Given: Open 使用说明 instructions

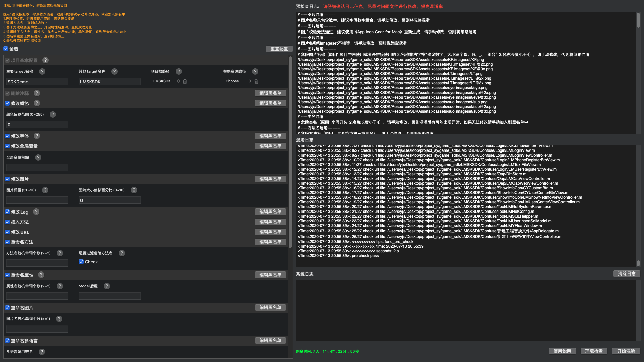Looking at the screenshot, I should [562, 351].
